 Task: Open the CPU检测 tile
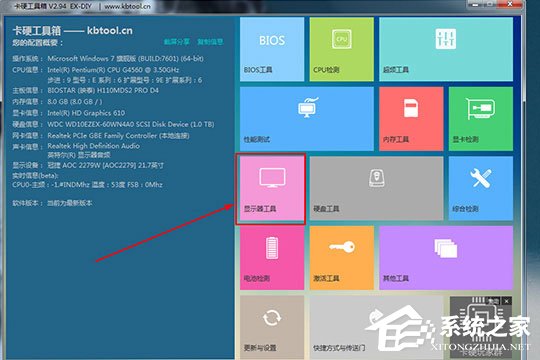click(x=341, y=49)
